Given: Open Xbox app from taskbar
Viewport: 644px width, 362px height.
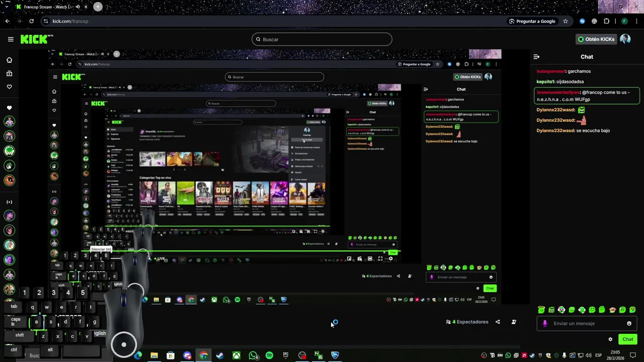Looking at the screenshot, I should coord(236,355).
